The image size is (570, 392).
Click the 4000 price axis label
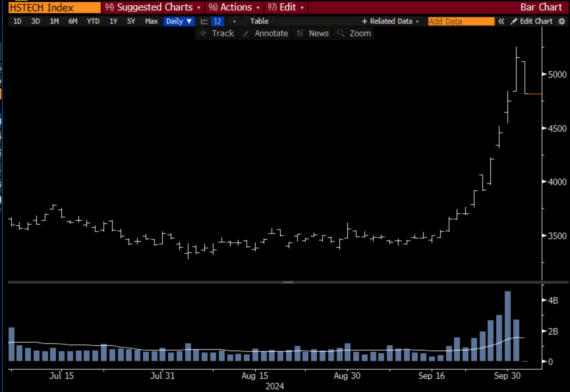tap(557, 182)
